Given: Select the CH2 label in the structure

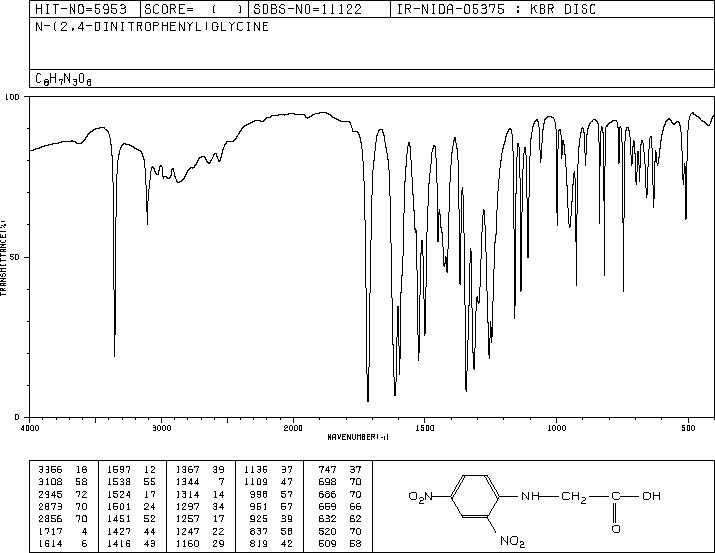Looking at the screenshot, I should [x=574, y=497].
